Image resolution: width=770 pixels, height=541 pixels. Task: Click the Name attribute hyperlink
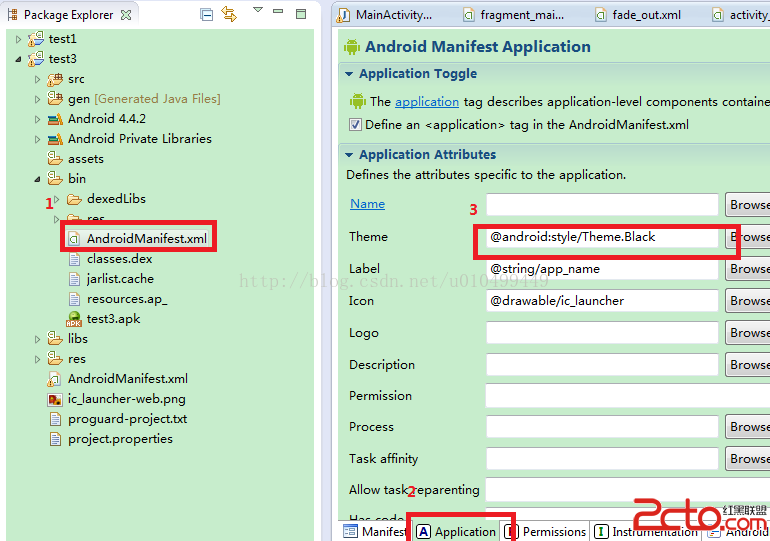(x=367, y=204)
